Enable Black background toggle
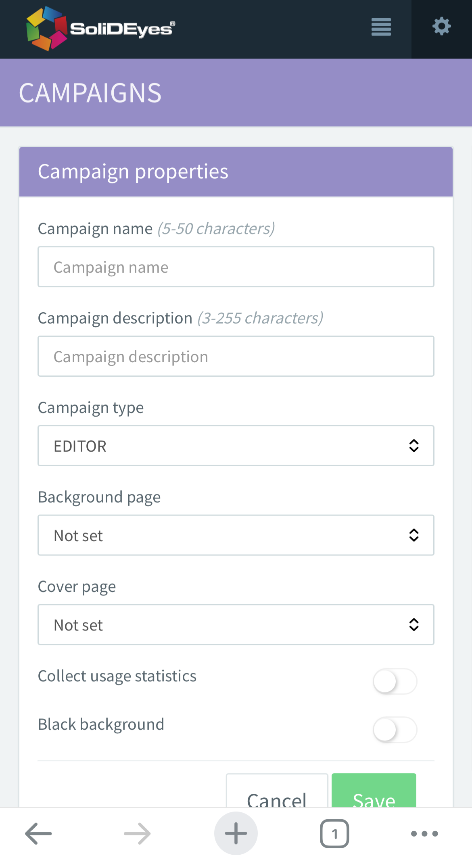The width and height of the screenshot is (472, 868). (395, 730)
